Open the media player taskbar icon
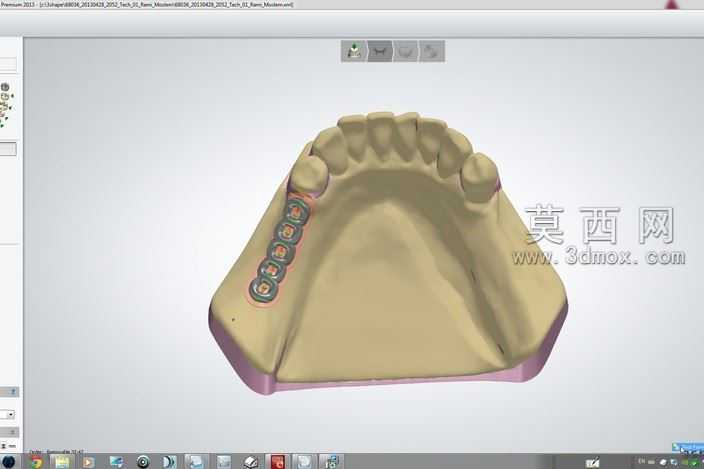This screenshot has height=469, width=704. 88,462
